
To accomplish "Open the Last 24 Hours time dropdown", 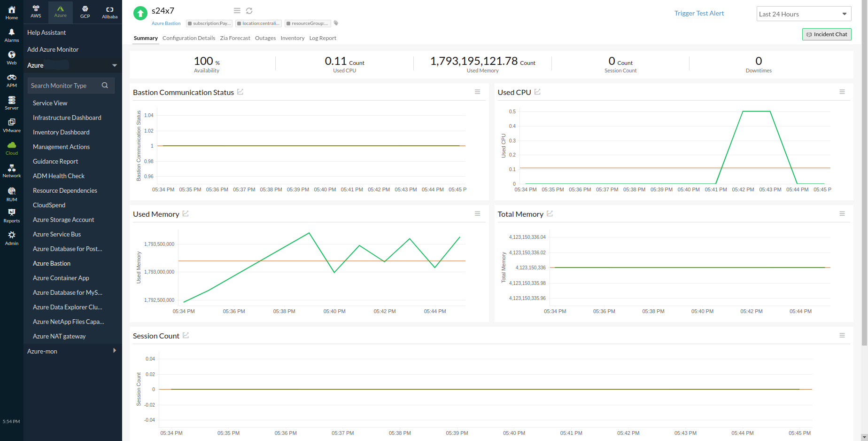I will (x=804, y=14).
